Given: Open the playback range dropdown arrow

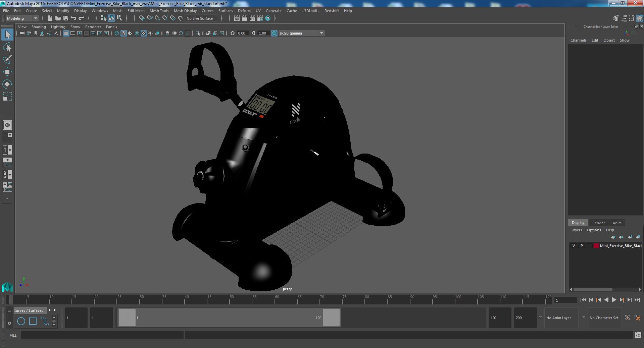Looking at the screenshot, I should 540,317.
